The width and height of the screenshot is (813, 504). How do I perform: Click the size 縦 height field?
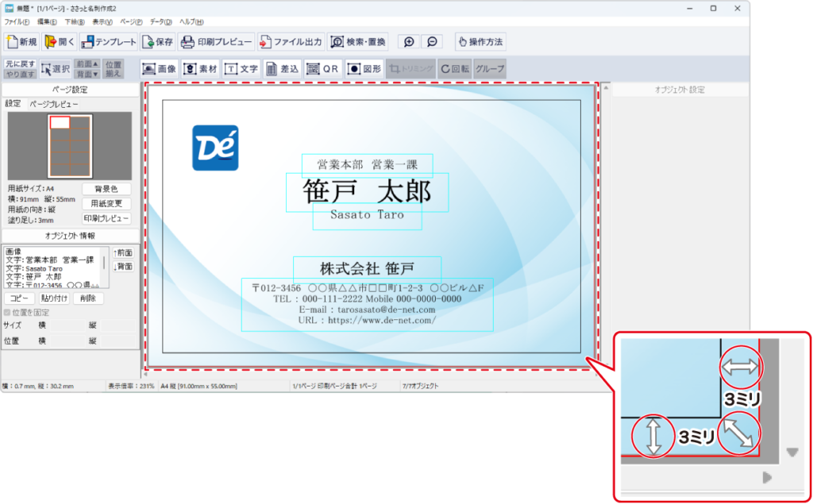coord(117,325)
